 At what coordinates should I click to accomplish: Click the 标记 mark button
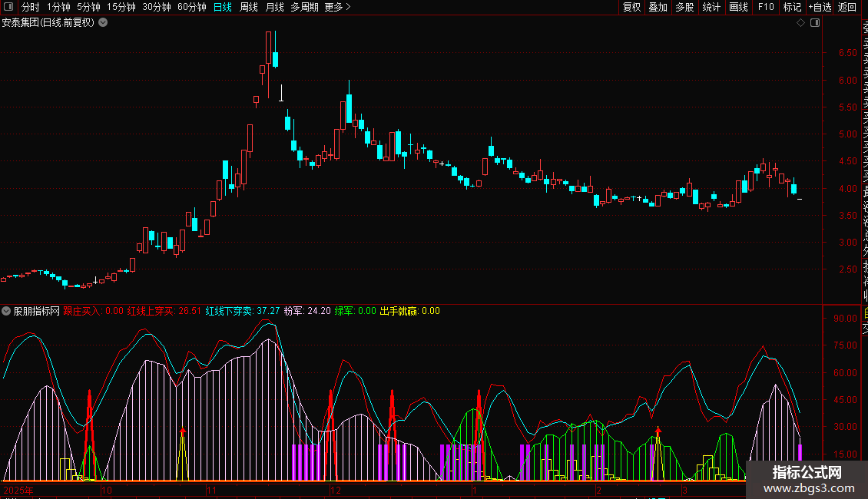[792, 7]
